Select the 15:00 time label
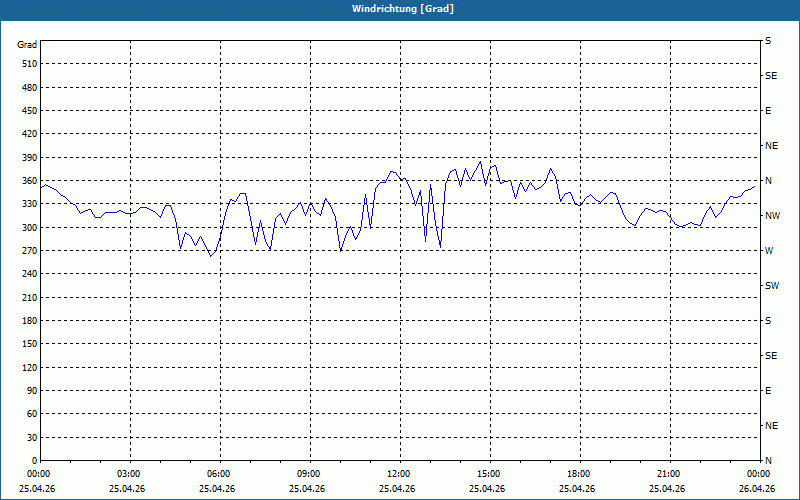800x500 pixels. point(488,474)
